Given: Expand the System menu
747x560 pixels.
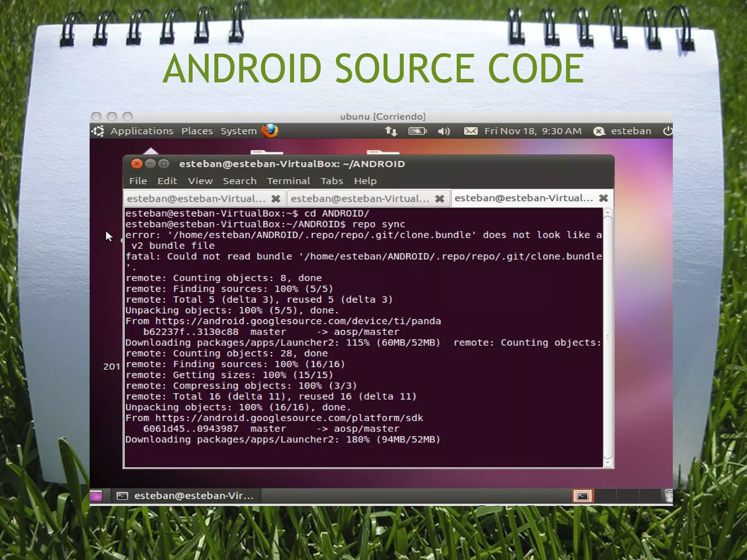Looking at the screenshot, I should (239, 131).
